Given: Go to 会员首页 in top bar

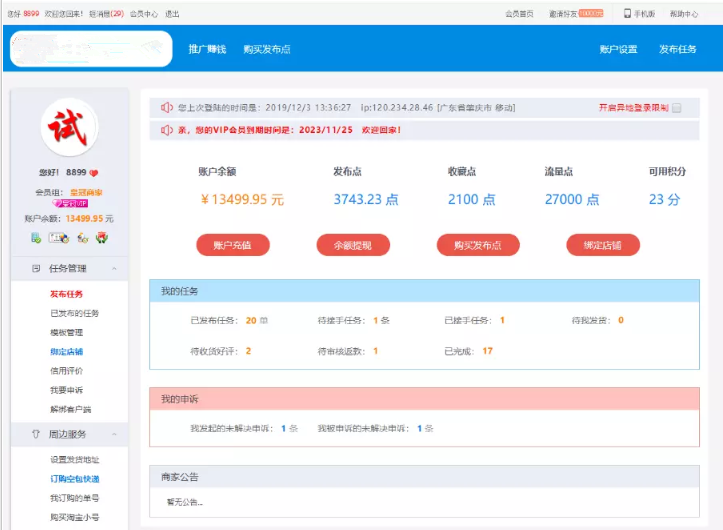Looking at the screenshot, I should pos(519,14).
